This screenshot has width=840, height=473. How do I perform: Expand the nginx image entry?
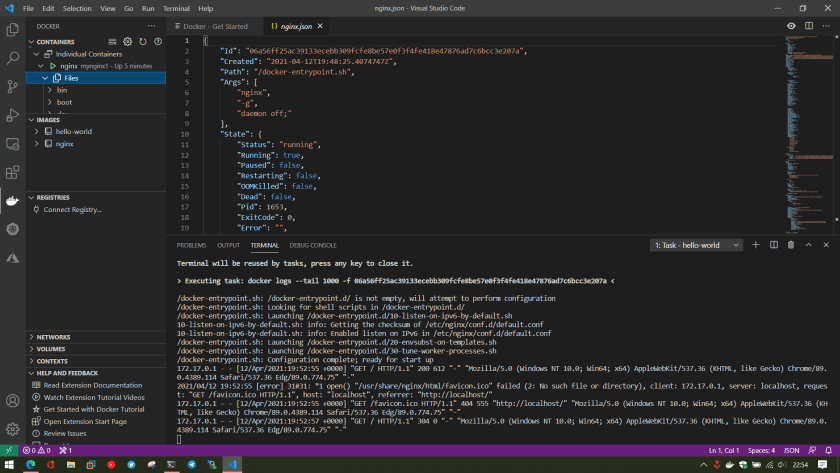click(x=36, y=144)
